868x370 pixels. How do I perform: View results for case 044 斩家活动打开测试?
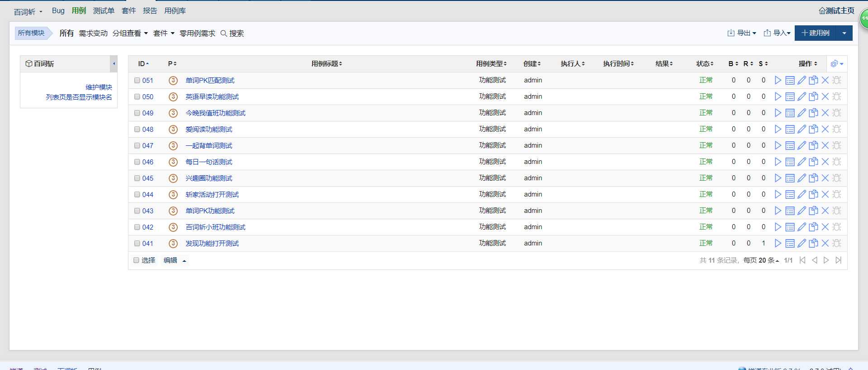coord(790,194)
